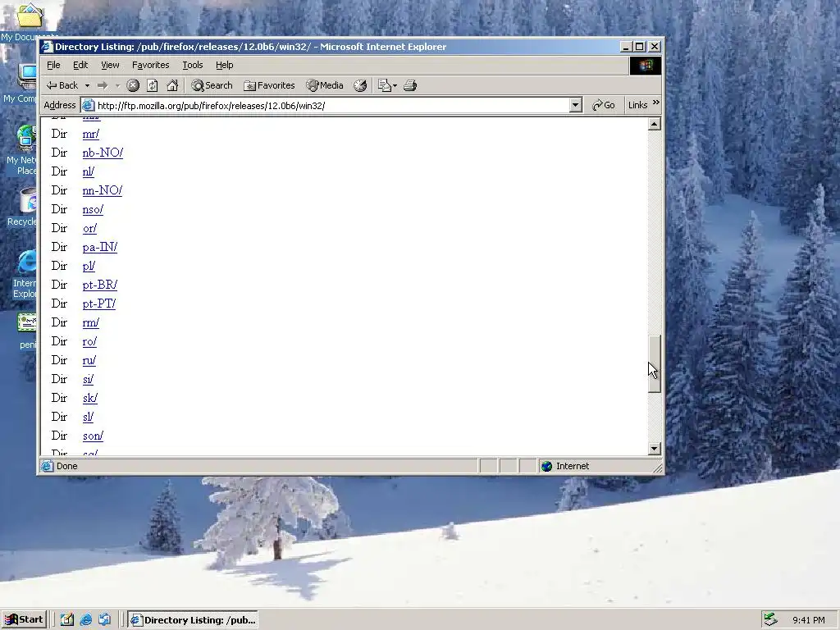Open the View menu
Screen dimensions: 840x630
coord(111,65)
